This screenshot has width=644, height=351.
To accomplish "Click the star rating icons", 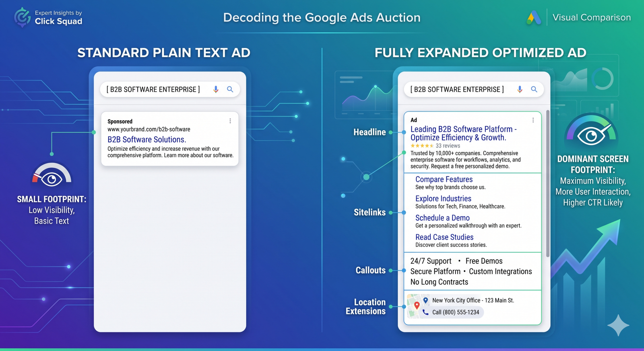I will tap(422, 146).
